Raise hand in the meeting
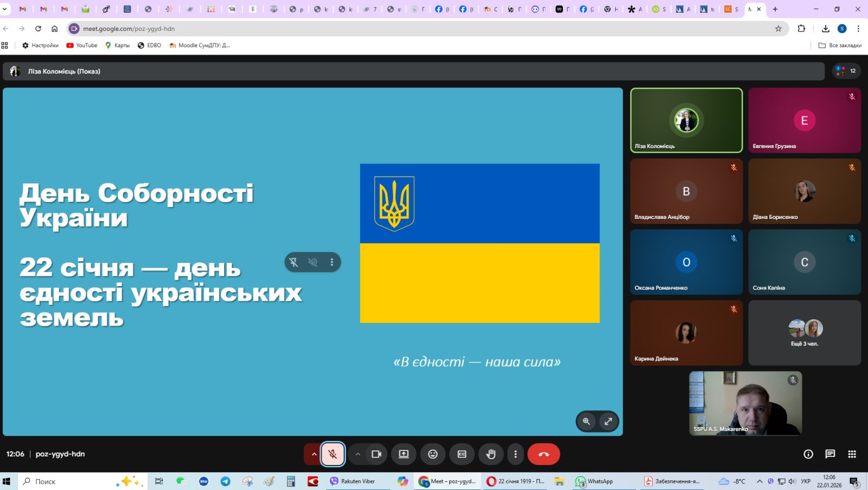The height and width of the screenshot is (490, 868). [491, 454]
